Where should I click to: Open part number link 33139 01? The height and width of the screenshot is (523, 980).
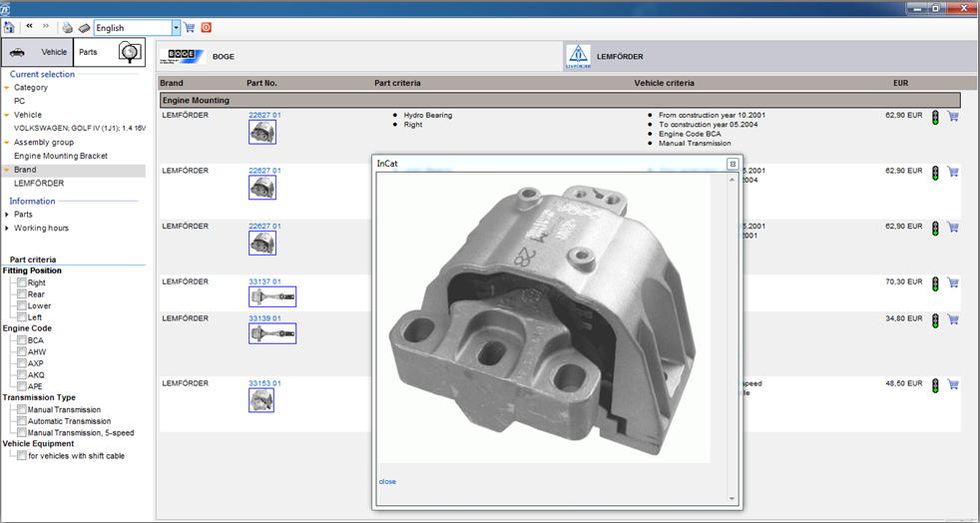pos(265,318)
